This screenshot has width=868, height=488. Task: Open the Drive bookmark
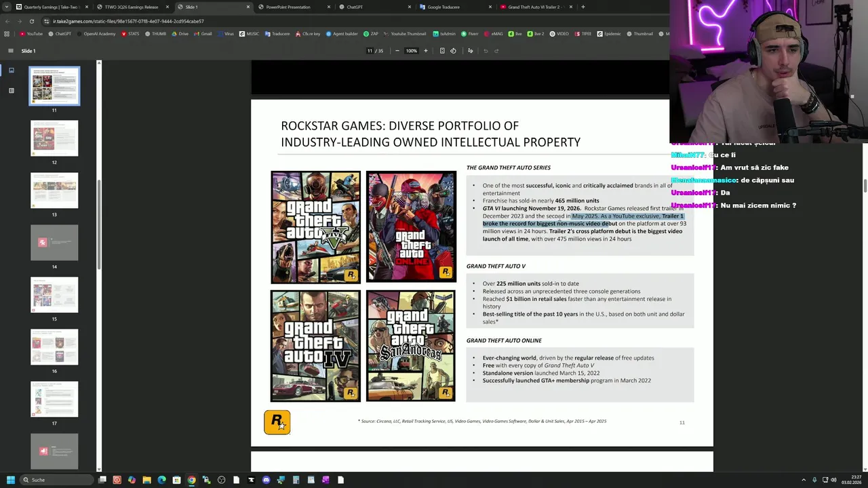(x=180, y=34)
